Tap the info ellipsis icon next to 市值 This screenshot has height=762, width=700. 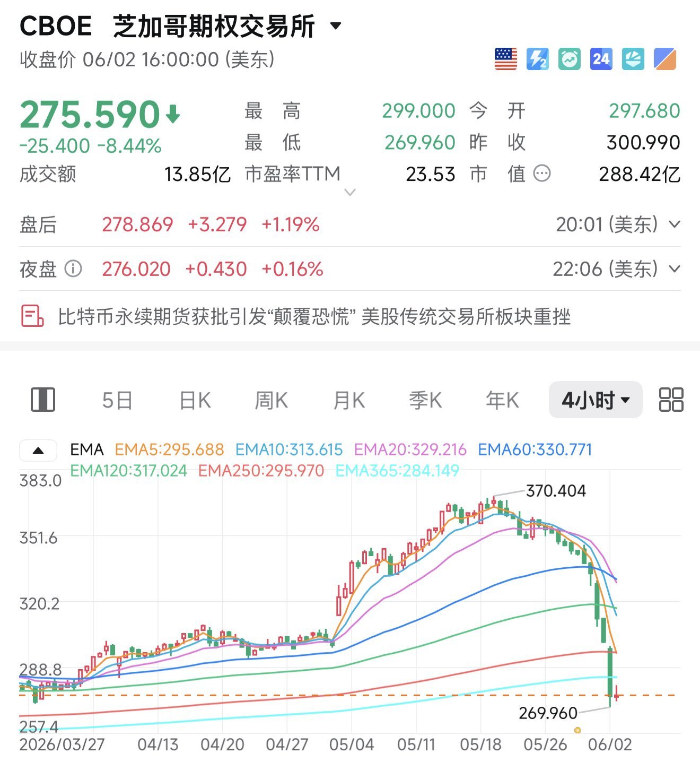[542, 174]
